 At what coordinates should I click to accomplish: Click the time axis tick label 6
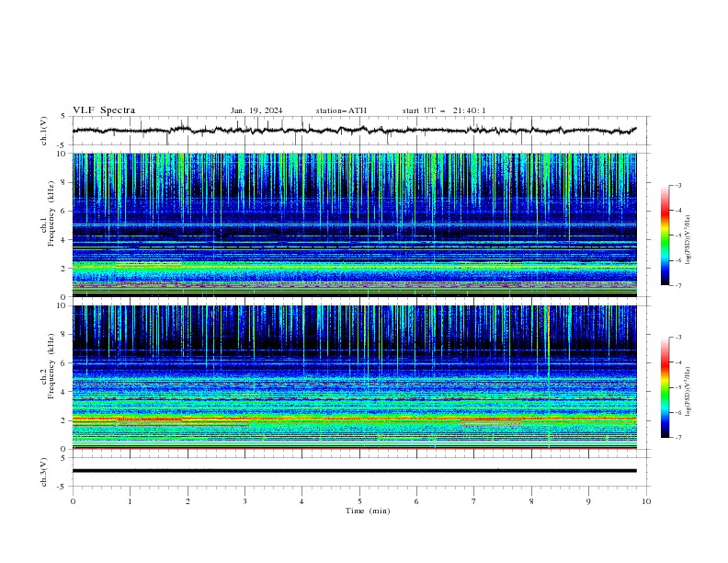416,501
